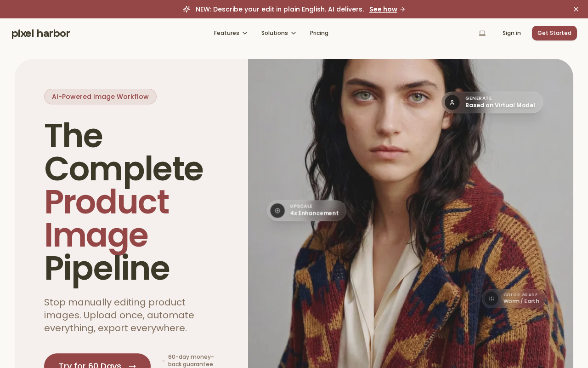Click the AI-Powered Image Workflow pill
Viewport: 588px width, 368px height.
coord(100,97)
